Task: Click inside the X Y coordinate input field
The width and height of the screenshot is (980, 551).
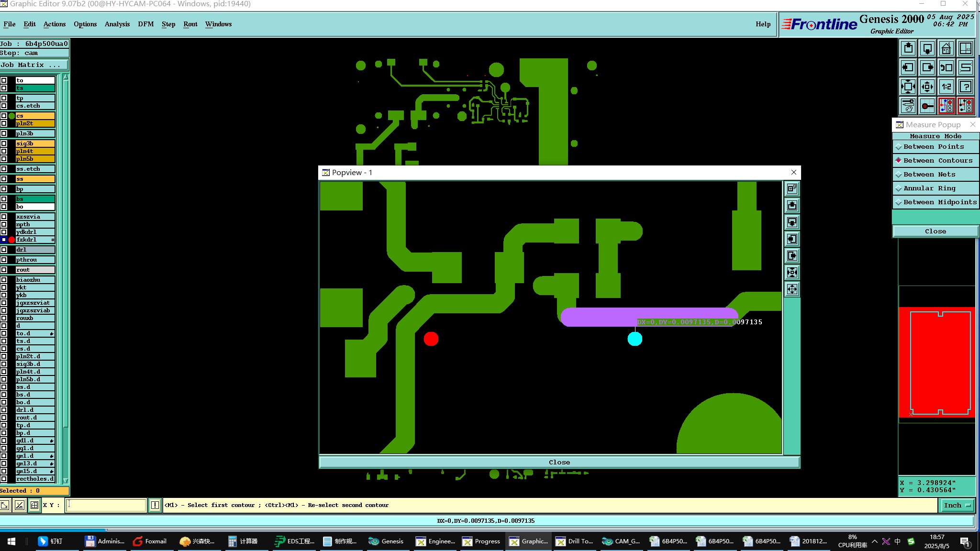Action: pyautogui.click(x=106, y=505)
